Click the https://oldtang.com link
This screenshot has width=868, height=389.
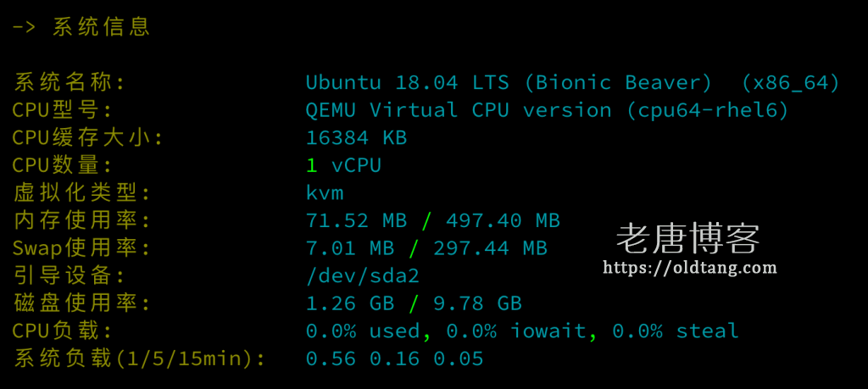pyautogui.click(x=689, y=269)
